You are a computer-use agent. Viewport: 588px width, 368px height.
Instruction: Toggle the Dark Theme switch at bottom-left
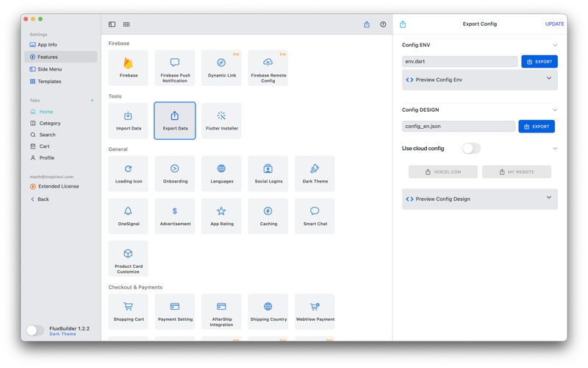(35, 330)
